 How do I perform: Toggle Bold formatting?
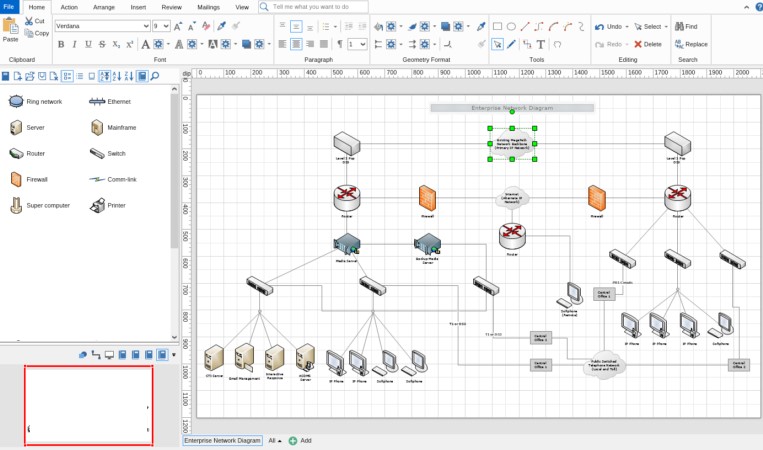click(x=61, y=44)
